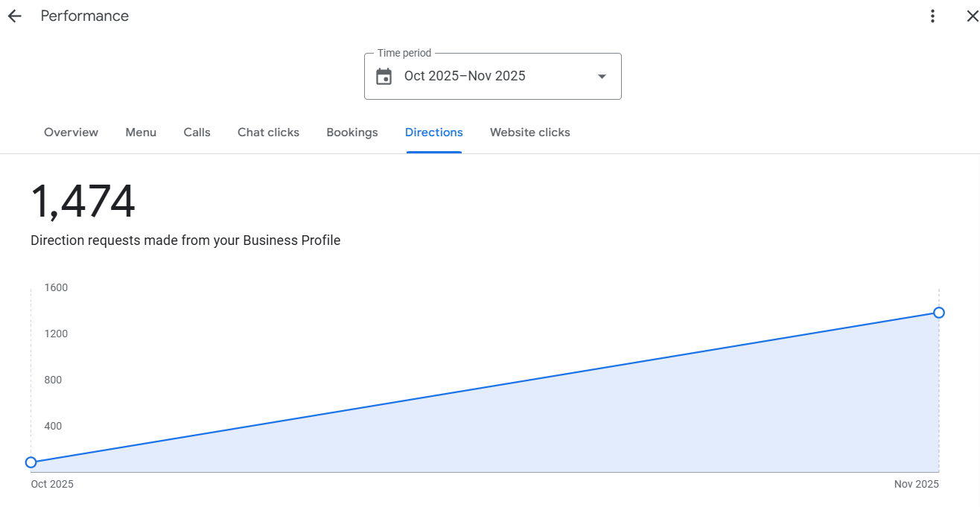Open the Menu tab

(x=141, y=133)
